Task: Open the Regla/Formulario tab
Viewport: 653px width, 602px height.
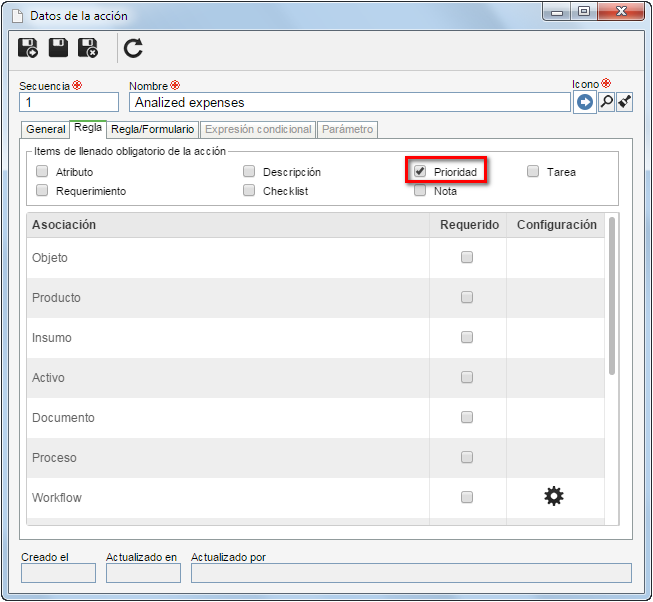Action: pyautogui.click(x=152, y=129)
